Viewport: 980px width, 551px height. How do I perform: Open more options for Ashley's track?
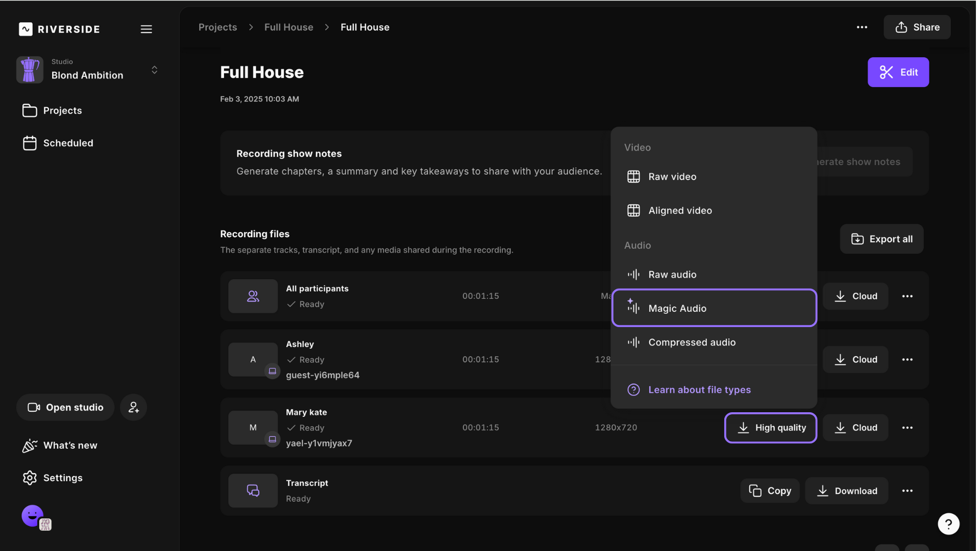click(x=907, y=360)
